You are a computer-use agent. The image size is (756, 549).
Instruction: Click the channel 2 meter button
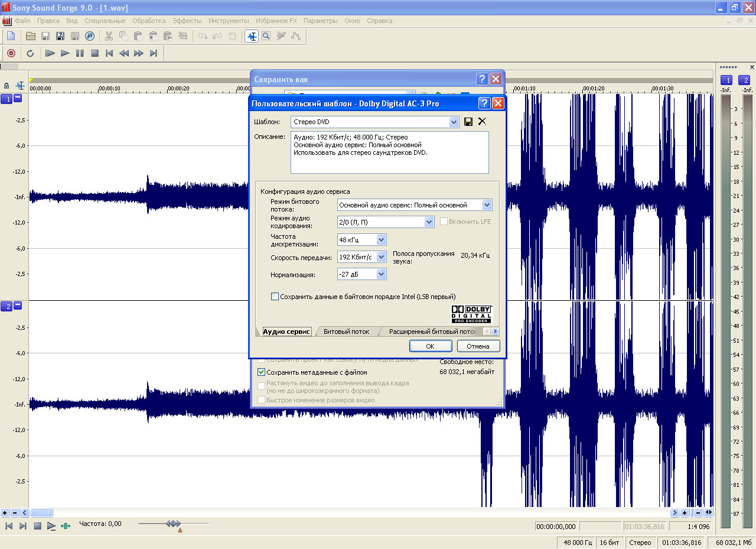pyautogui.click(x=745, y=80)
